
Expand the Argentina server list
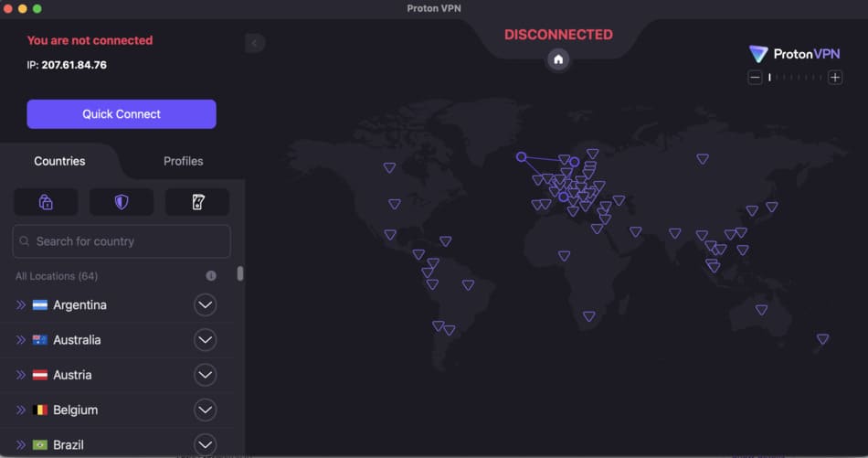coord(206,305)
